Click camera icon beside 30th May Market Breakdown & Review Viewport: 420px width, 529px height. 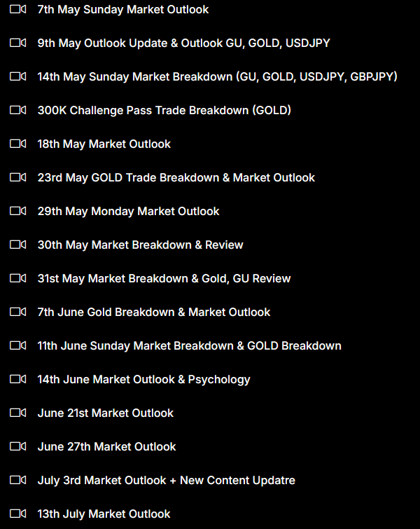click(17, 245)
